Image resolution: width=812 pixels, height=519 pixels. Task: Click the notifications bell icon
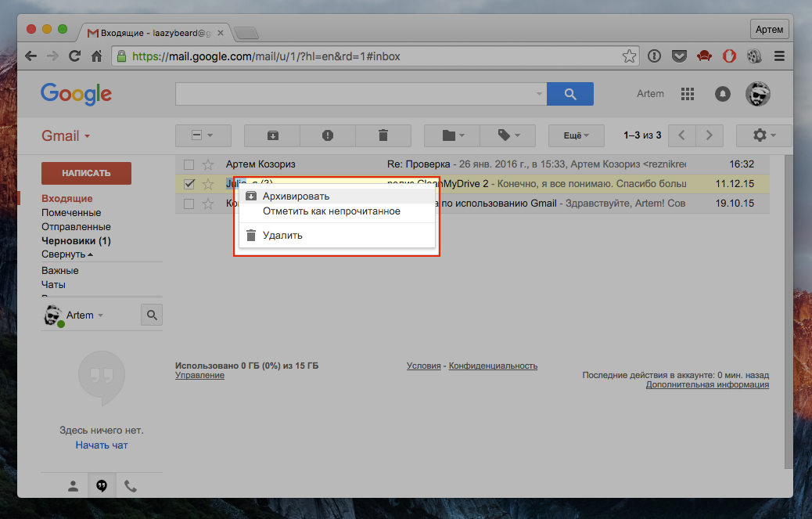pos(723,94)
